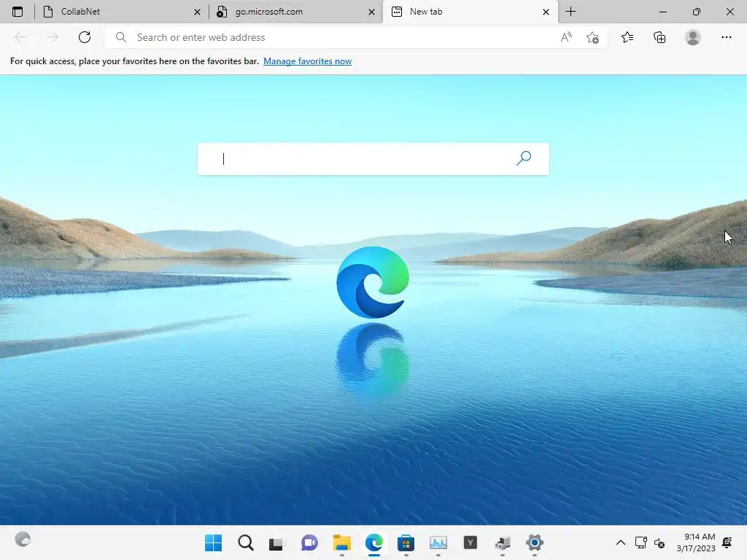Open Task View on the taskbar
The height and width of the screenshot is (560, 747).
click(x=276, y=543)
